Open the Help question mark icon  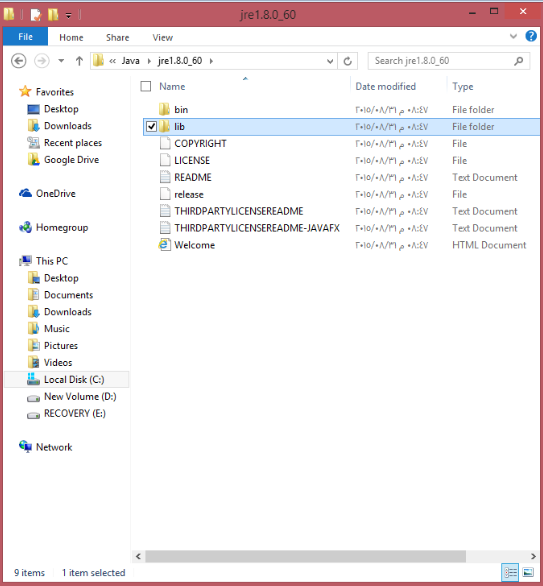[531, 36]
